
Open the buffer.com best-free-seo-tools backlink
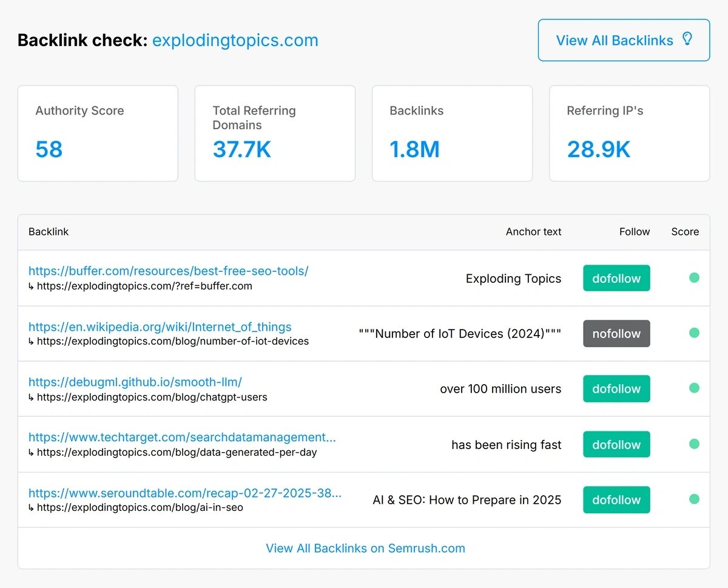(168, 271)
